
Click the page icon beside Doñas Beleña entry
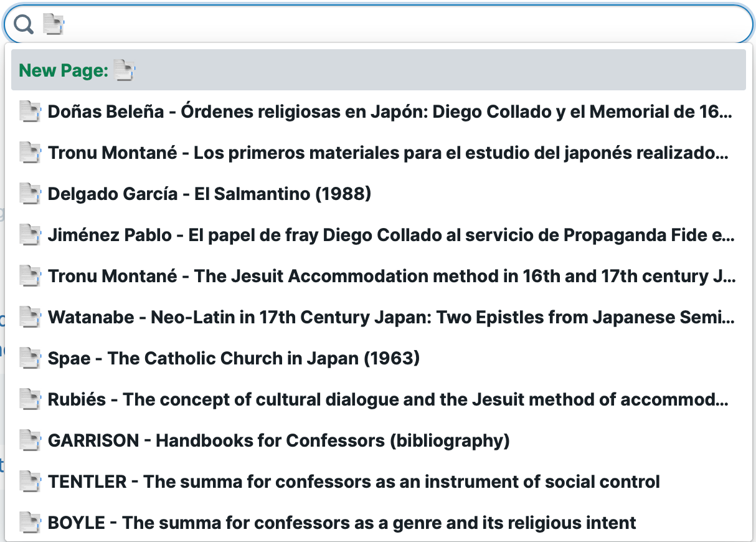(30, 112)
